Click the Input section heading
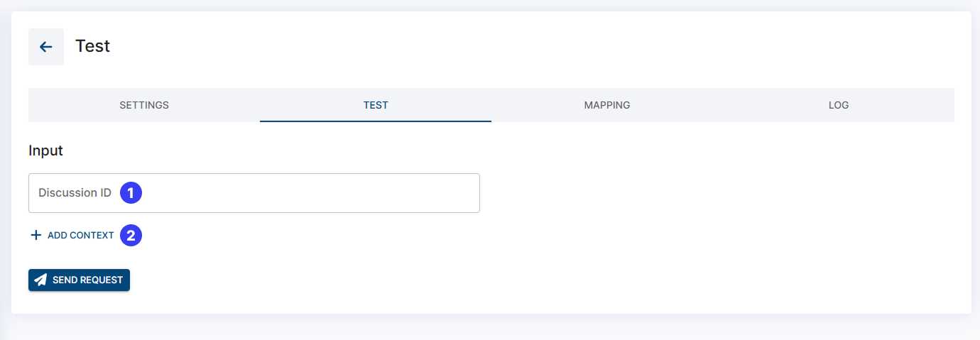Image resolution: width=980 pixels, height=340 pixels. point(45,150)
